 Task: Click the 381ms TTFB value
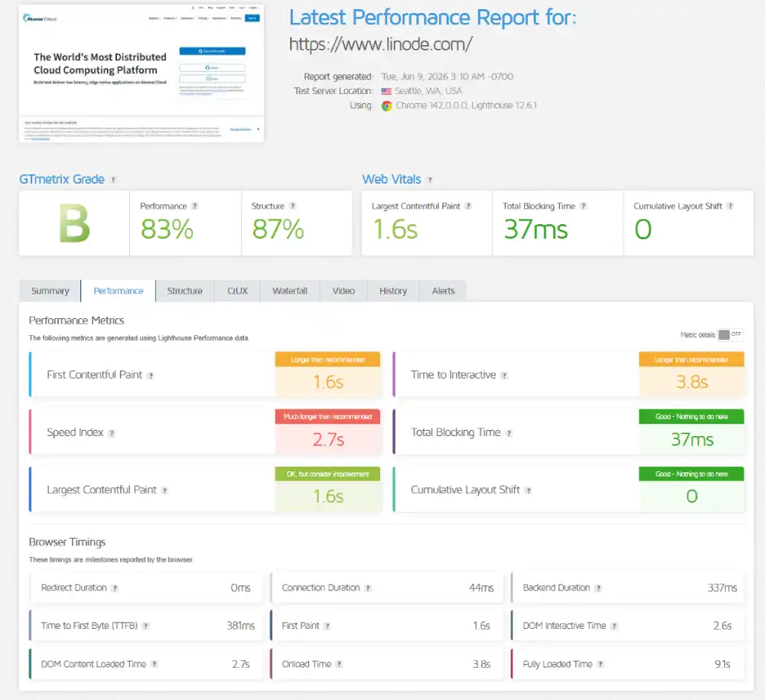coord(240,626)
